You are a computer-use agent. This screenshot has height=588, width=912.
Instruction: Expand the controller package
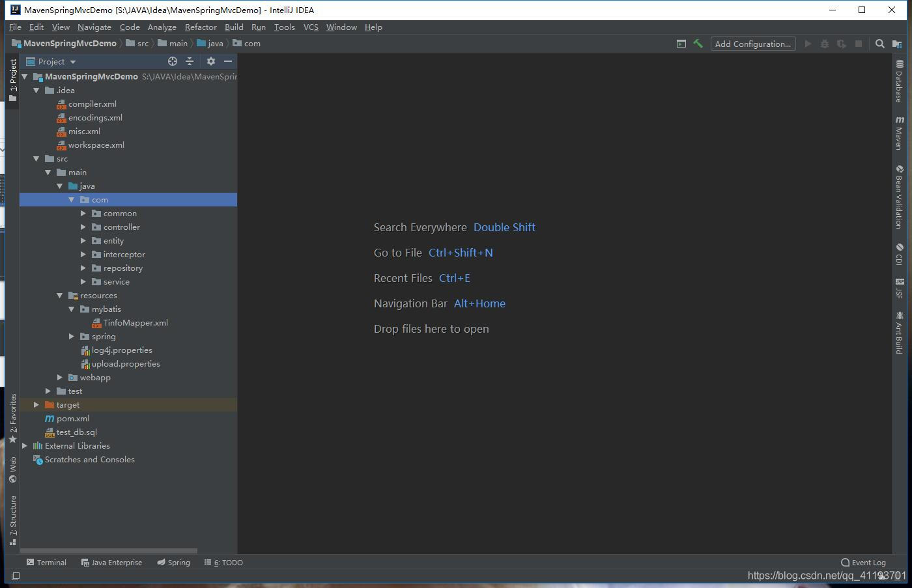tap(83, 227)
